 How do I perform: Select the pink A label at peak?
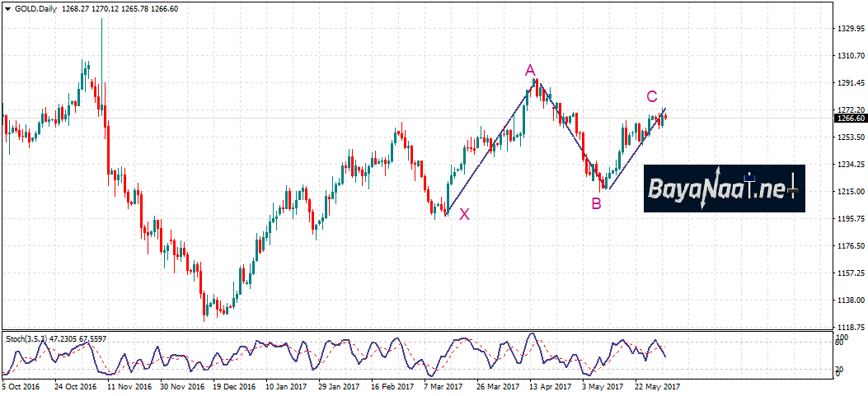click(530, 71)
